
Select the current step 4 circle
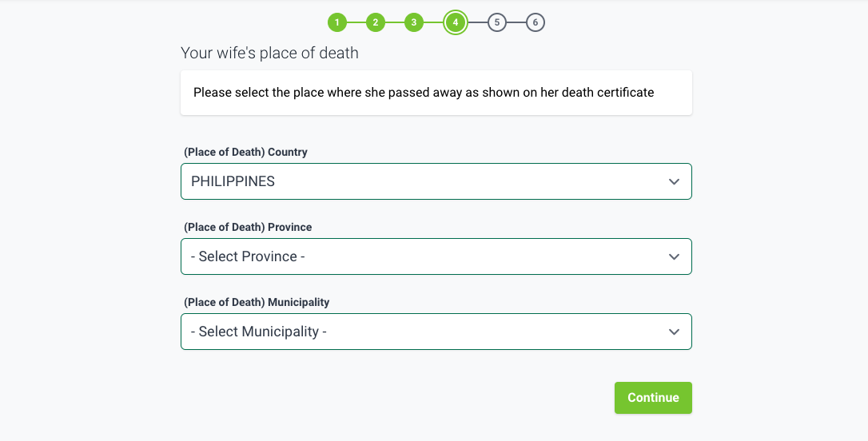click(x=456, y=22)
